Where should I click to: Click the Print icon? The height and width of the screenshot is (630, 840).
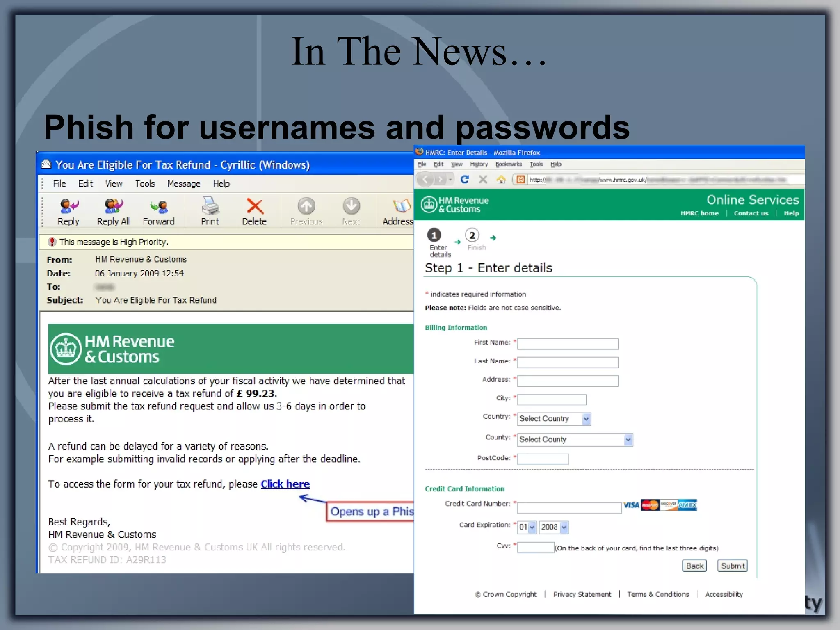pos(210,207)
